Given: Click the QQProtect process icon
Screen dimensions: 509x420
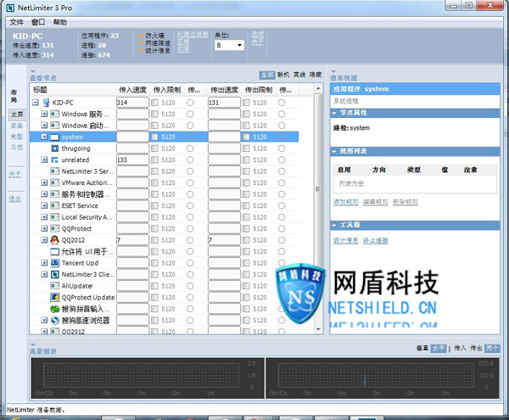Looking at the screenshot, I should (55, 228).
